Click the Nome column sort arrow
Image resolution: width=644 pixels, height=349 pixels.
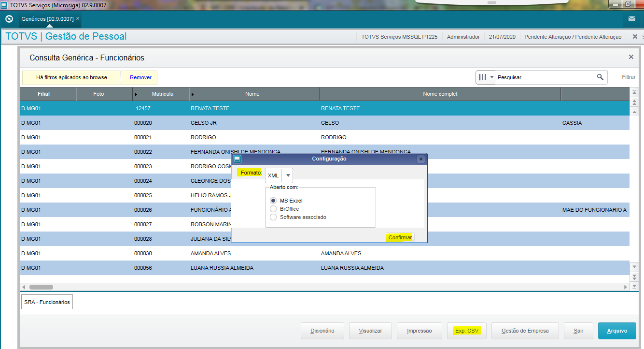pyautogui.click(x=193, y=94)
